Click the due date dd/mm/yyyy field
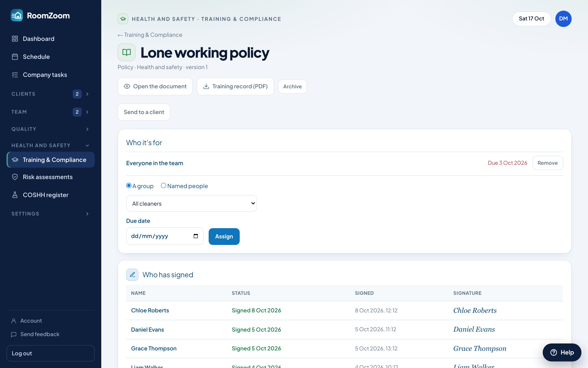Viewport: 588px width, 368px height. [x=165, y=236]
